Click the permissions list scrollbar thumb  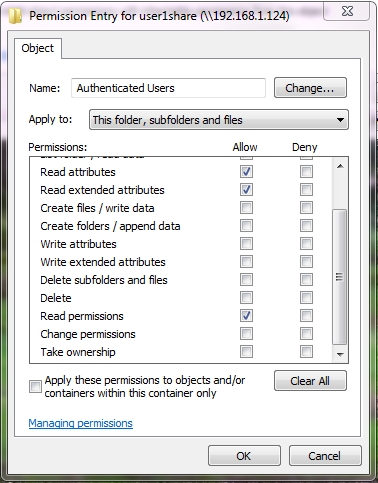coord(340,277)
